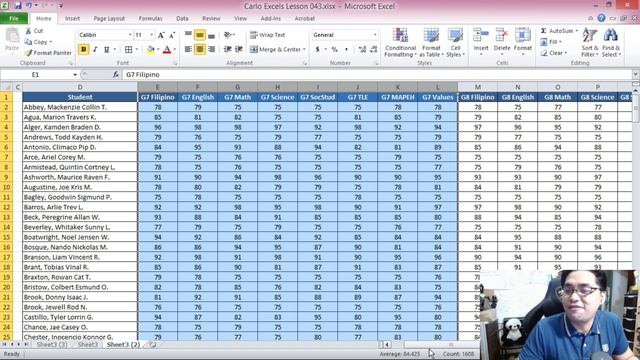
Task: Click the Insert Function fx button
Action: click(x=116, y=75)
